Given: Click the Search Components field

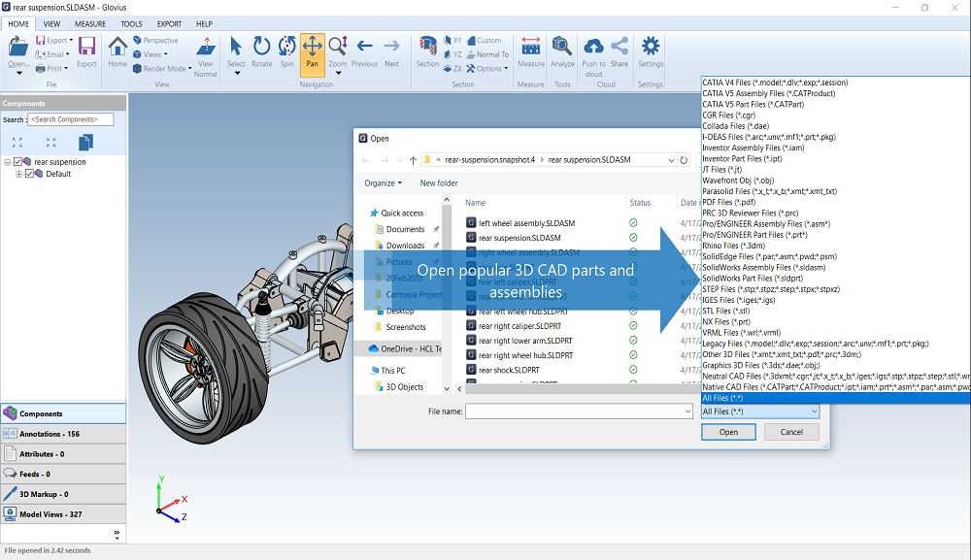Looking at the screenshot, I should click(71, 119).
